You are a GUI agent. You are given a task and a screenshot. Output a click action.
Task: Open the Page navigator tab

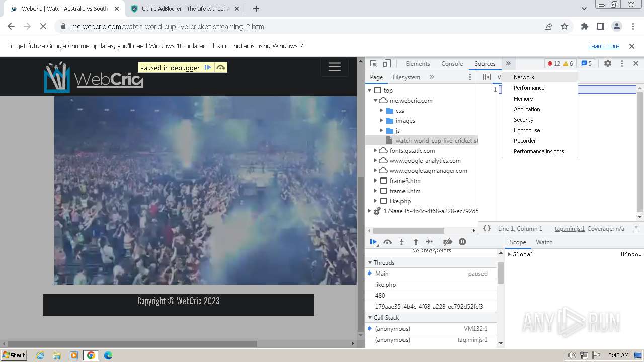click(x=376, y=77)
